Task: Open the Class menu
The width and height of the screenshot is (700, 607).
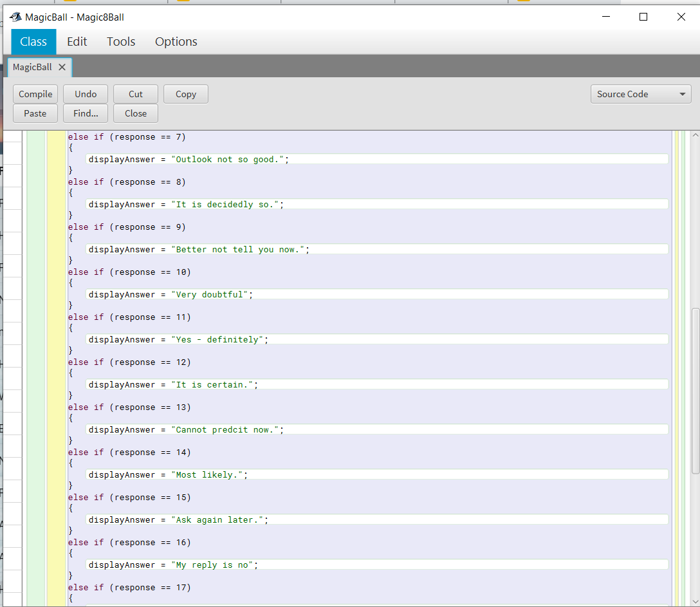Action: click(33, 42)
